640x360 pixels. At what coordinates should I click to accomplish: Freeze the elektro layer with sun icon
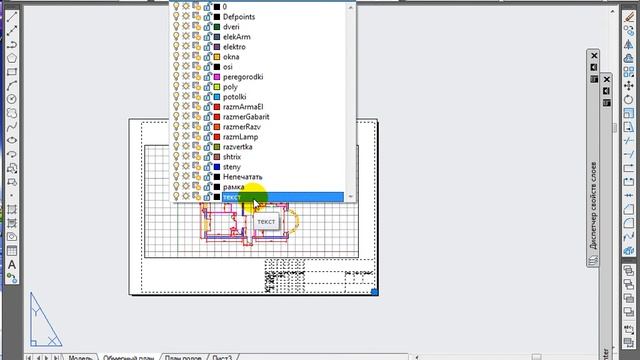point(186,47)
